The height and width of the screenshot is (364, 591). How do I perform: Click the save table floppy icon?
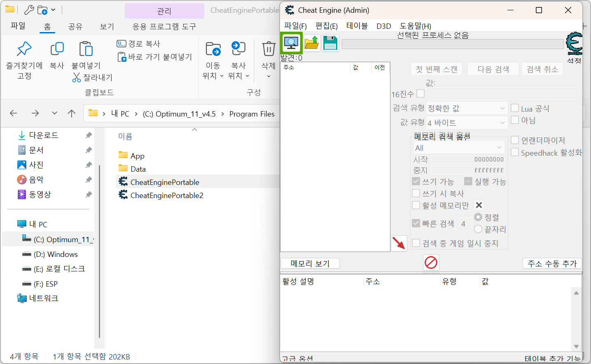[x=330, y=43]
